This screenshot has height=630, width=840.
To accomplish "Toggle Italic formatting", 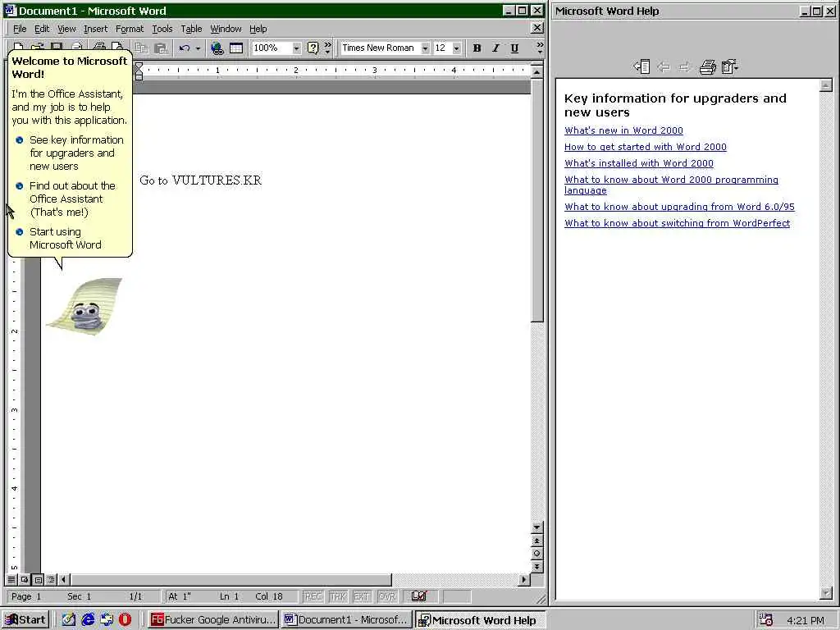I will [495, 48].
